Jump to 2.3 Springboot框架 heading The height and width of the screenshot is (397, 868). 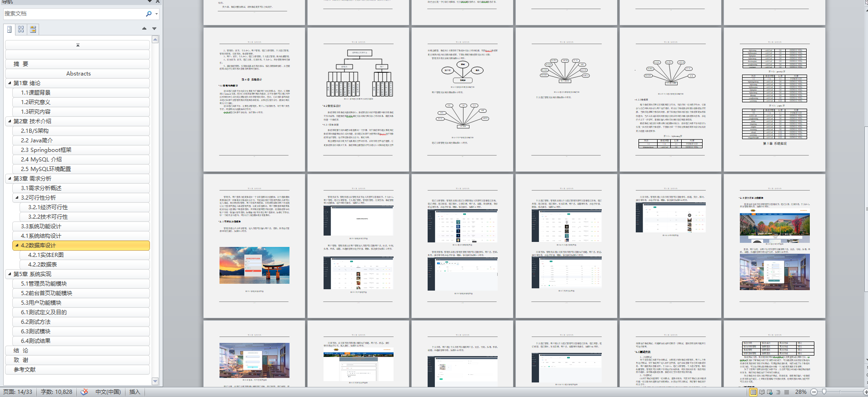coord(81,150)
